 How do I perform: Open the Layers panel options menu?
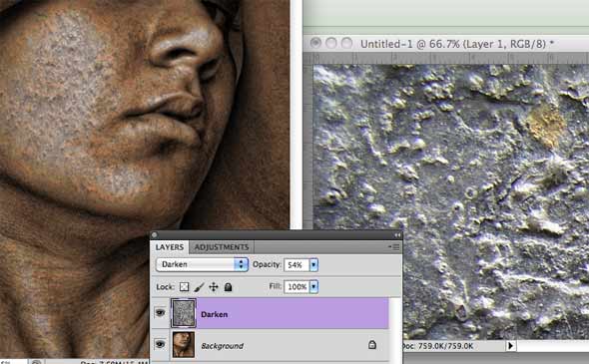(x=394, y=247)
